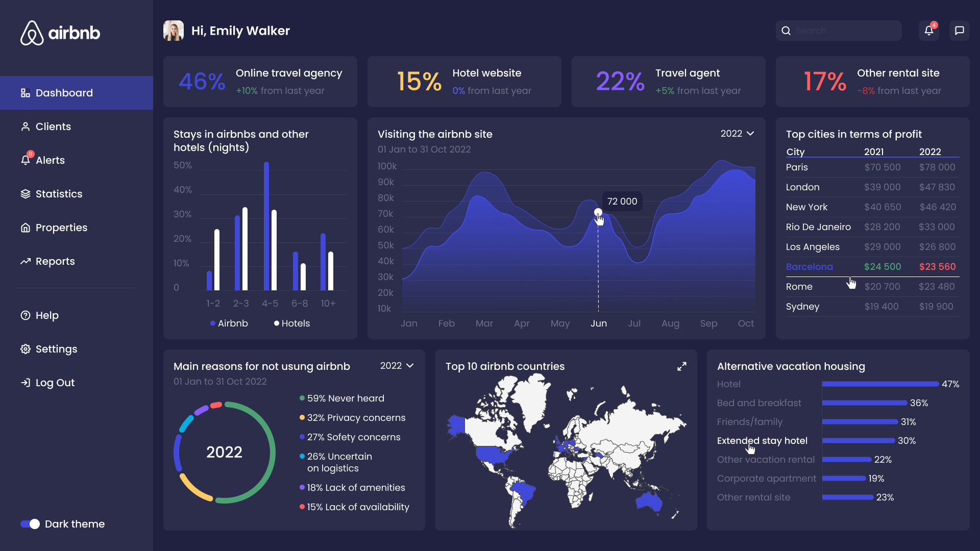Toggle the Airbnb legend in bar chart
The image size is (980, 551).
(x=229, y=323)
